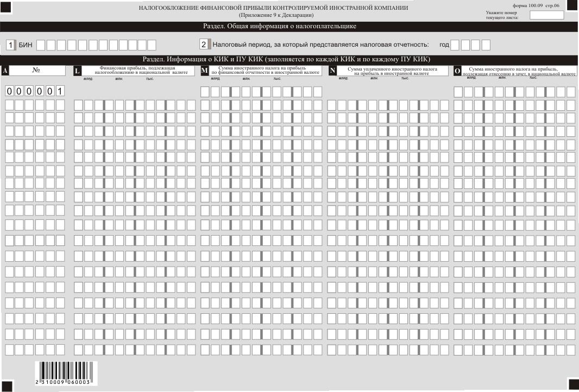Viewport: 579px width, 392px height.
Task: Click the last row field in column L
Action: [x=135, y=349]
